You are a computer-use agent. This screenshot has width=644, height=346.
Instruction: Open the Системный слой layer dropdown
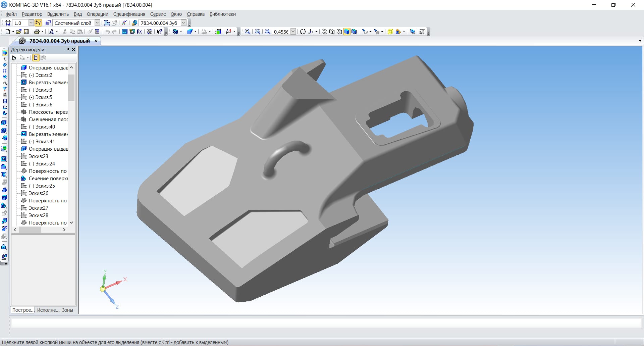click(x=97, y=23)
